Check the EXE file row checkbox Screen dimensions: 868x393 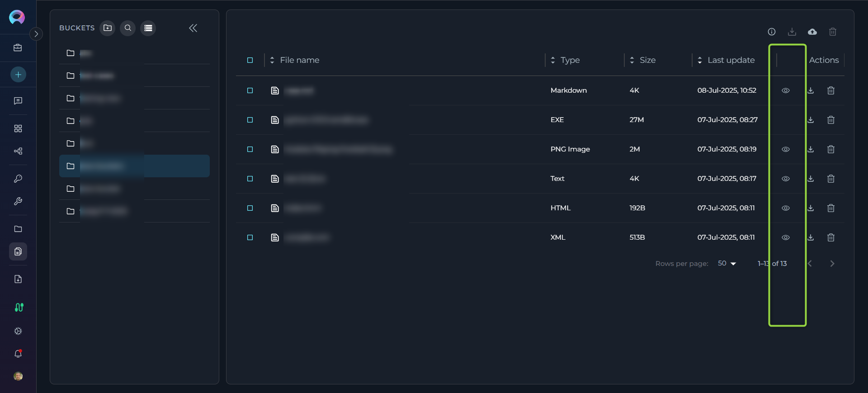[250, 120]
